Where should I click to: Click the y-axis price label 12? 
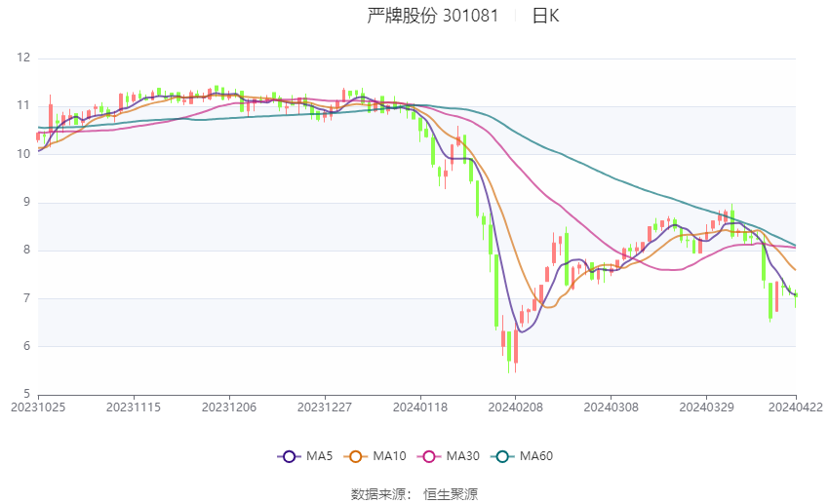pyautogui.click(x=23, y=58)
